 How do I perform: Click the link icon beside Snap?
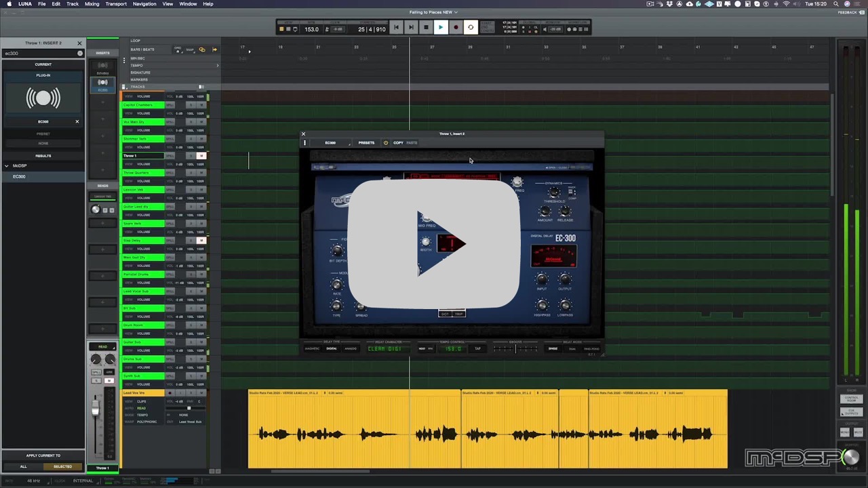[x=201, y=49]
